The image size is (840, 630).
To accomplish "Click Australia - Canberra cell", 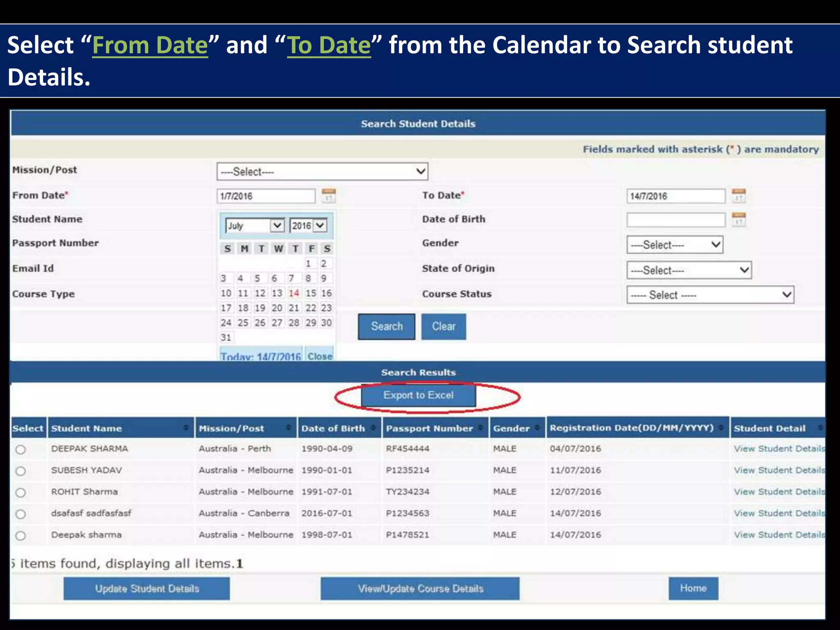I will (244, 513).
